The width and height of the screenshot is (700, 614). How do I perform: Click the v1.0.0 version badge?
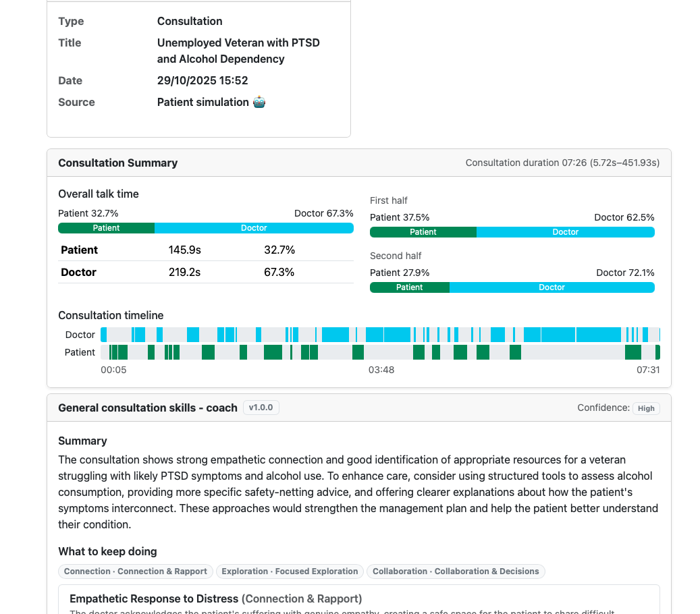point(261,408)
